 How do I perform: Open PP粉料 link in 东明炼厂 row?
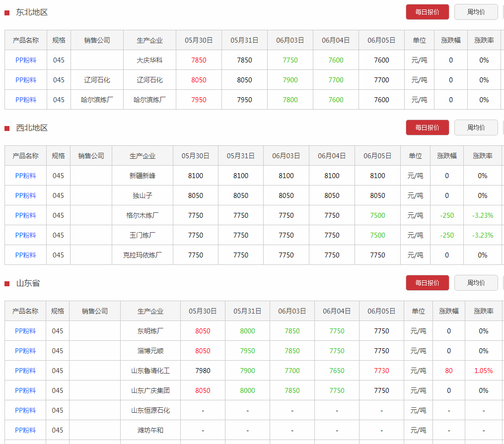coord(25,331)
